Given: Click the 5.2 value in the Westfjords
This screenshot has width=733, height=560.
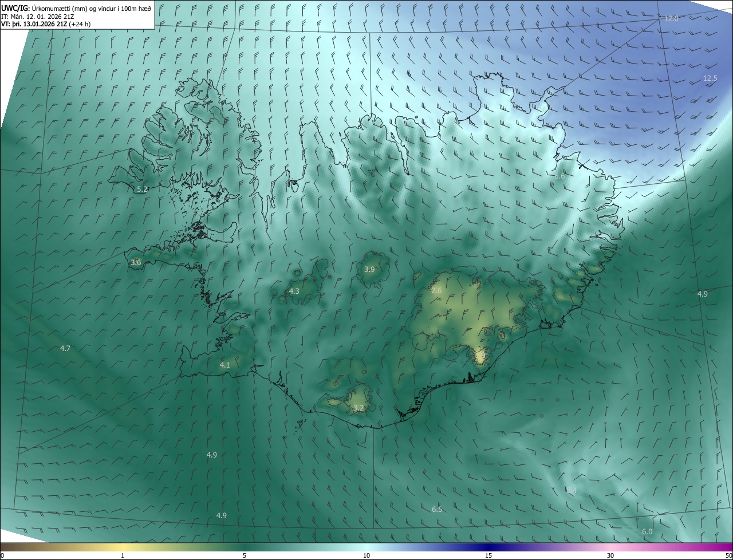Looking at the screenshot, I should [142, 189].
